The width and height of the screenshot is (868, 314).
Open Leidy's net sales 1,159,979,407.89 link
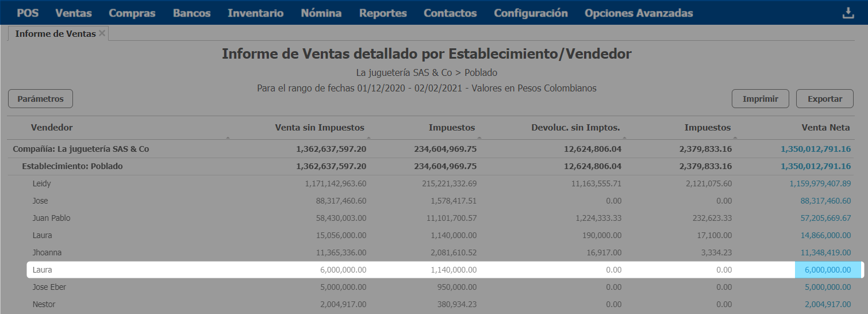tap(820, 183)
